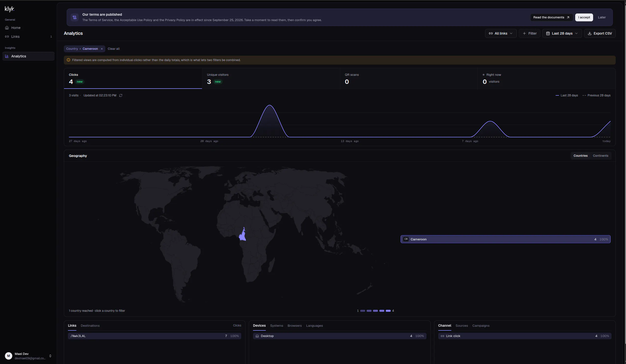626x364 pixels.
Task: Click the klyk logo
Action: 9,9
